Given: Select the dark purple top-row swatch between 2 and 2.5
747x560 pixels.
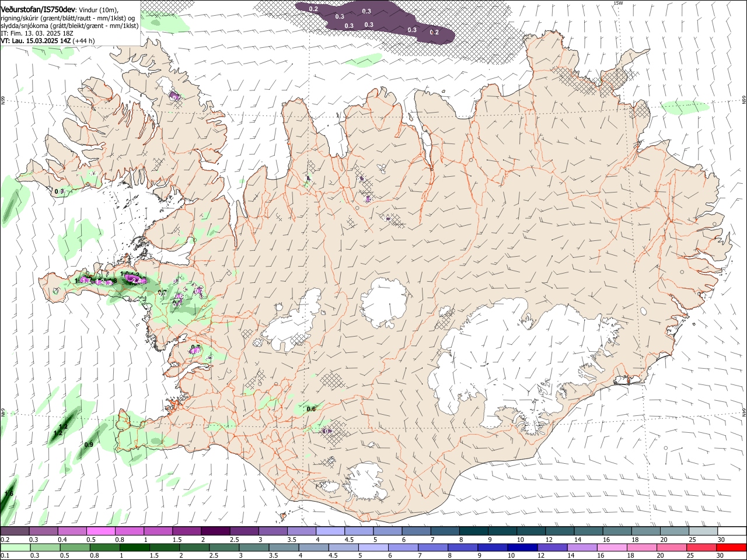Looking at the screenshot, I should [x=215, y=531].
